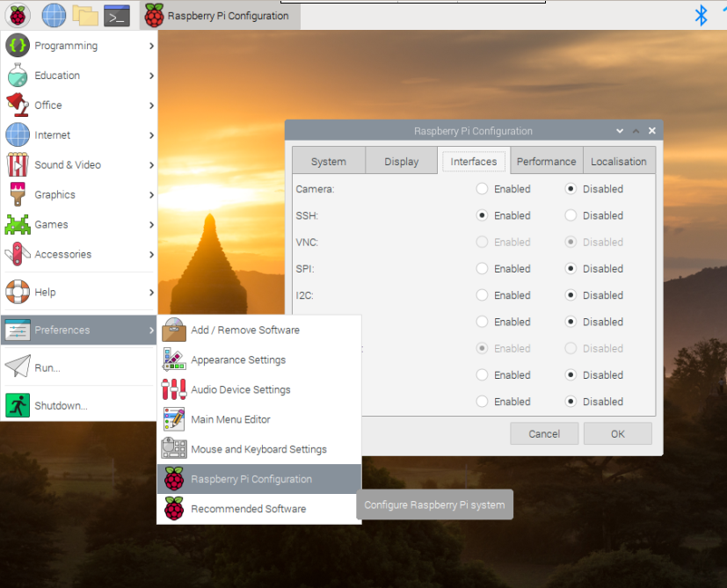Click the OK button
The image size is (727, 588).
pyautogui.click(x=618, y=433)
